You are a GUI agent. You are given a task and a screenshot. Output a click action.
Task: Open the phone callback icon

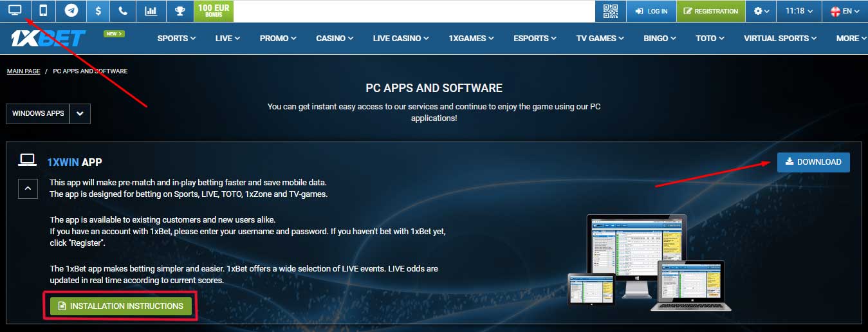123,10
